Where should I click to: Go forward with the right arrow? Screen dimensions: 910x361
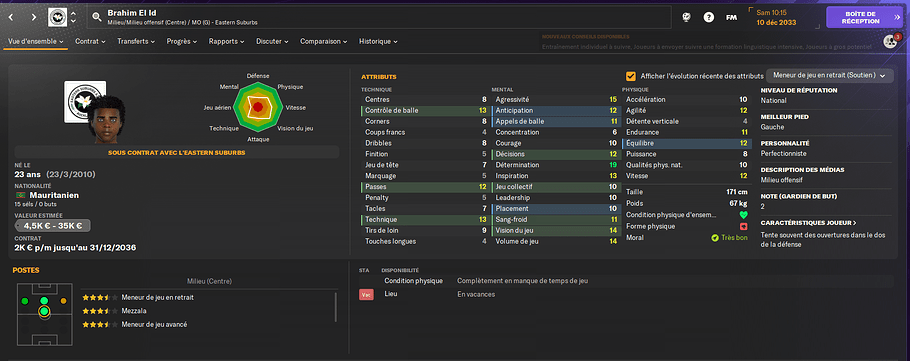click(x=33, y=17)
